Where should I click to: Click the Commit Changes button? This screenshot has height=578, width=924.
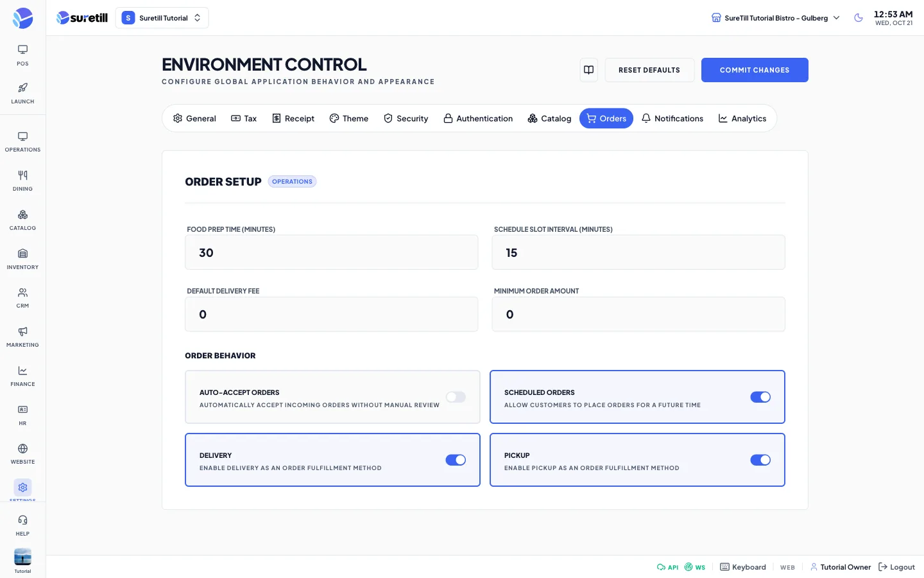coord(755,70)
